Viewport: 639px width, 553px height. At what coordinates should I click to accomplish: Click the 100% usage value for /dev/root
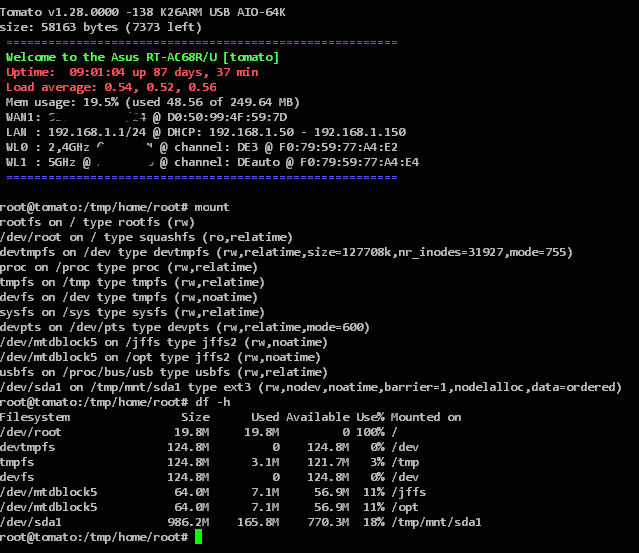coord(370,432)
